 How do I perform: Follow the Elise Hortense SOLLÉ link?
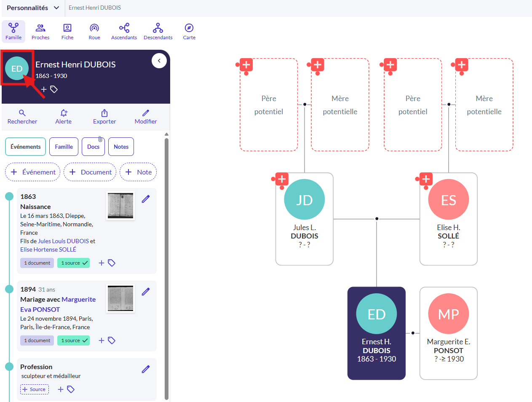pyautogui.click(x=48, y=249)
